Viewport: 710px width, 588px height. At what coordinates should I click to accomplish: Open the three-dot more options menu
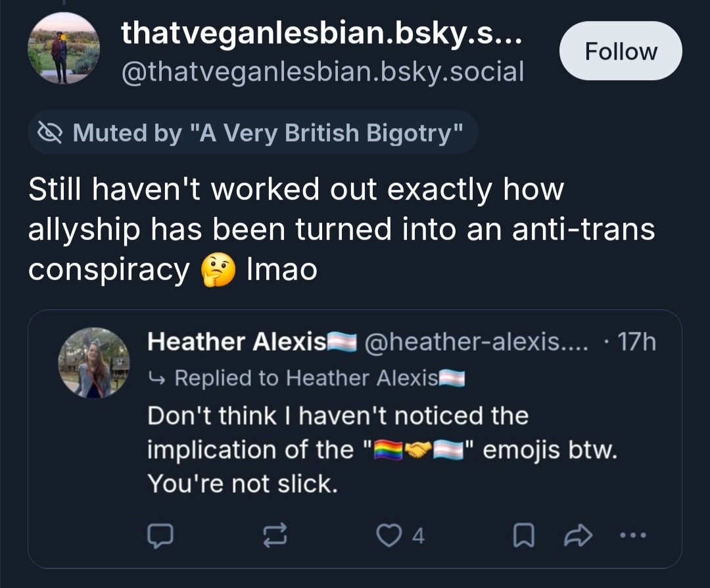[633, 537]
